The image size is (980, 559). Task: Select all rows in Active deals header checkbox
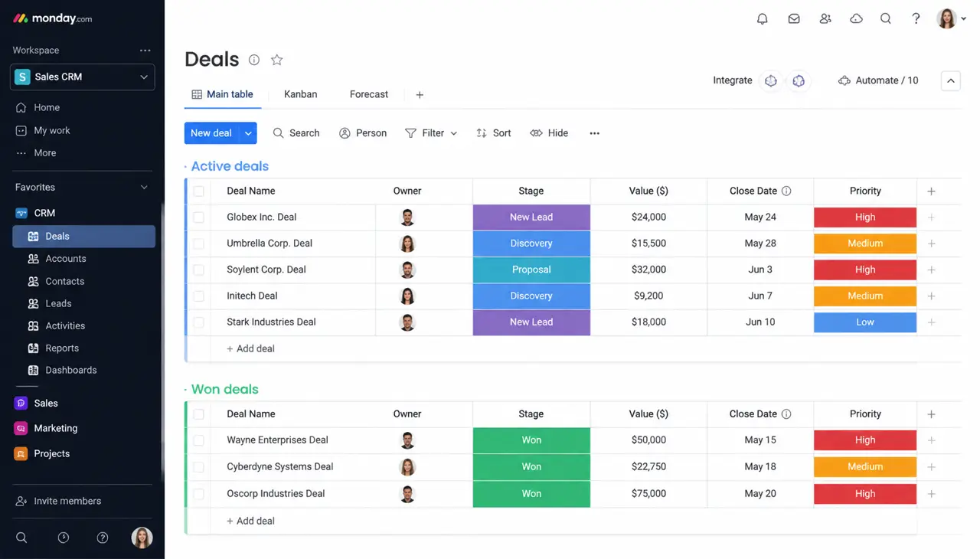click(199, 191)
